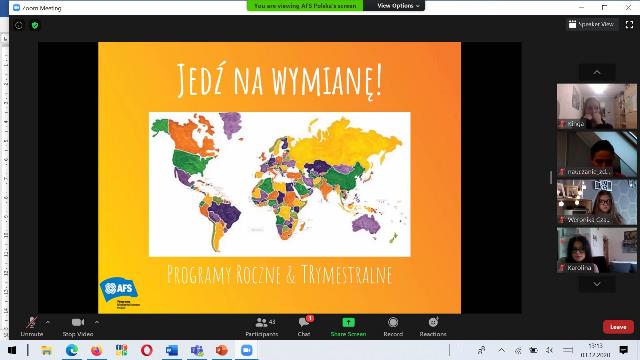Enter full screen mode icon

coord(629,25)
